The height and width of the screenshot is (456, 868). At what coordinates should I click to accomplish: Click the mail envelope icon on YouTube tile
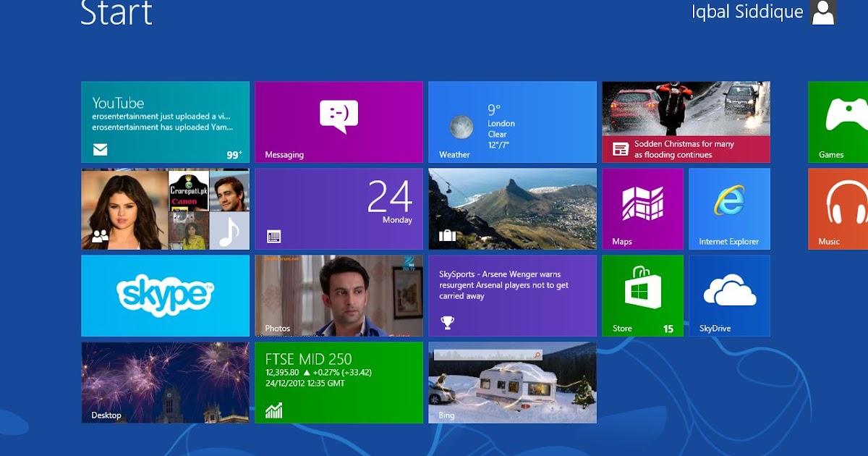pos(100,150)
